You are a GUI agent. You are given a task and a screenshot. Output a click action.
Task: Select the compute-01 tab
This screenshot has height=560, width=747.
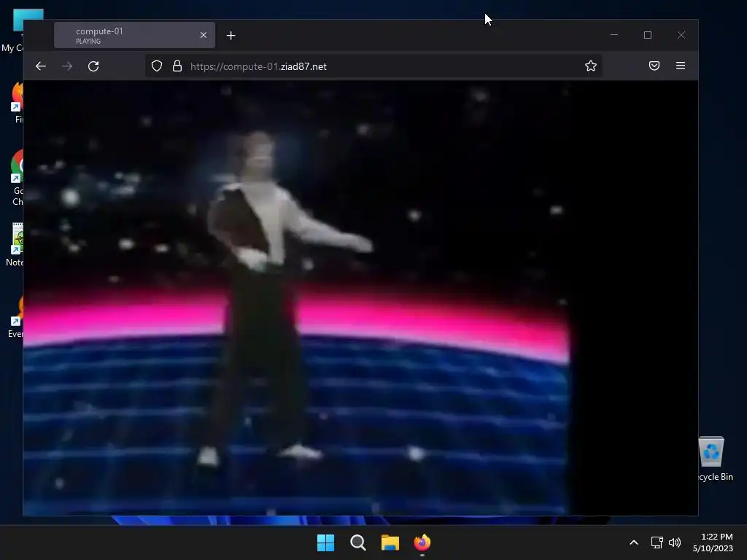pyautogui.click(x=134, y=35)
